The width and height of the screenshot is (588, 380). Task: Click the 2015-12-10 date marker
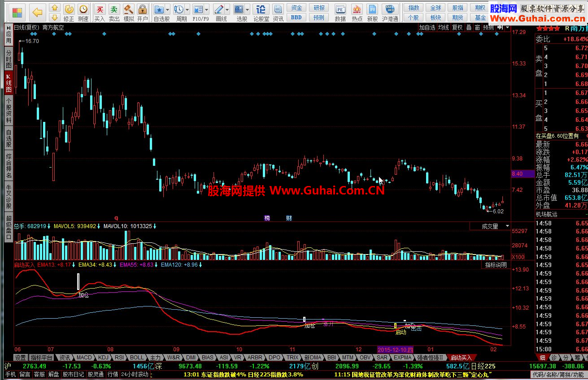395,349
